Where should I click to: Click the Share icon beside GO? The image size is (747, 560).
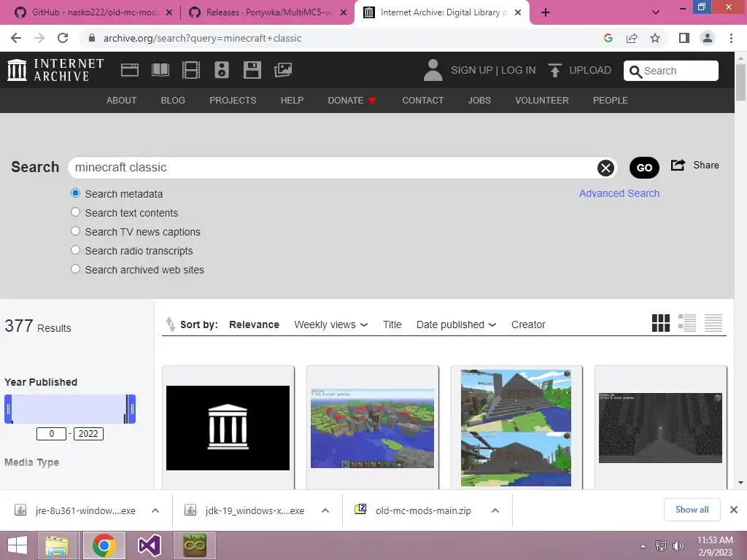pos(678,166)
